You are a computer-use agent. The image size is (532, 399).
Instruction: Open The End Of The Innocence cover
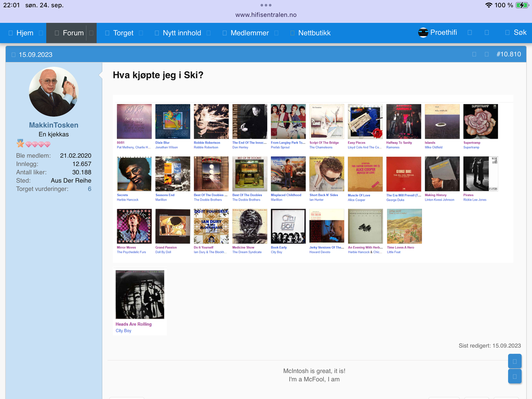(x=250, y=122)
